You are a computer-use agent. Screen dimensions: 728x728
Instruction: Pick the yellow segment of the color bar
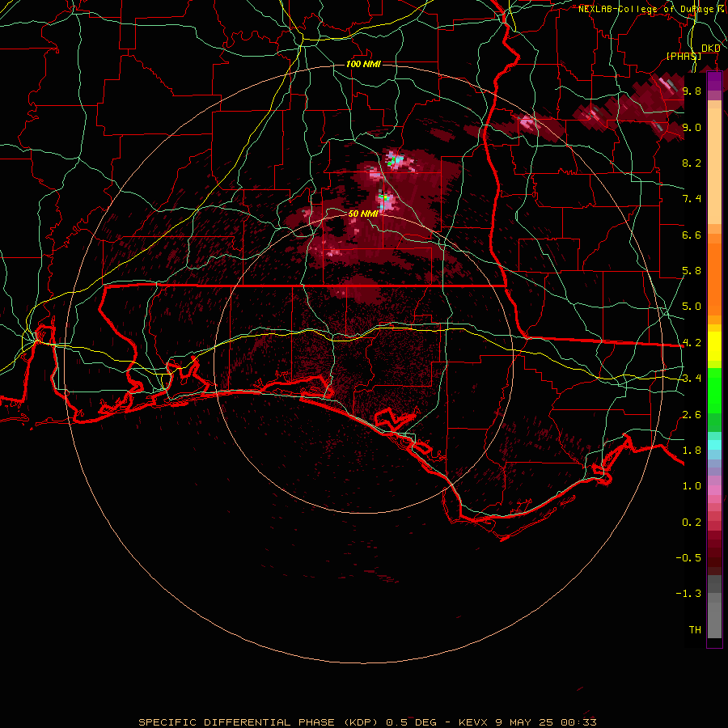click(x=714, y=346)
